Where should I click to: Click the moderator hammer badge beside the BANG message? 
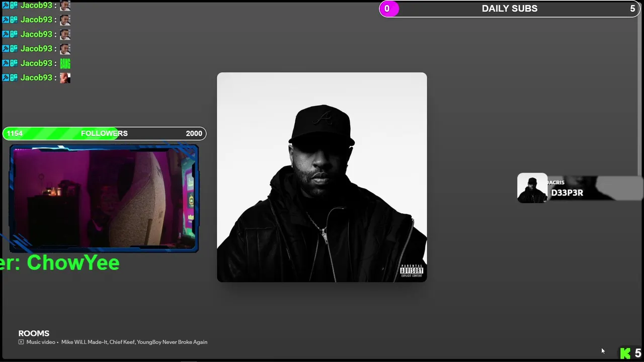pos(6,63)
